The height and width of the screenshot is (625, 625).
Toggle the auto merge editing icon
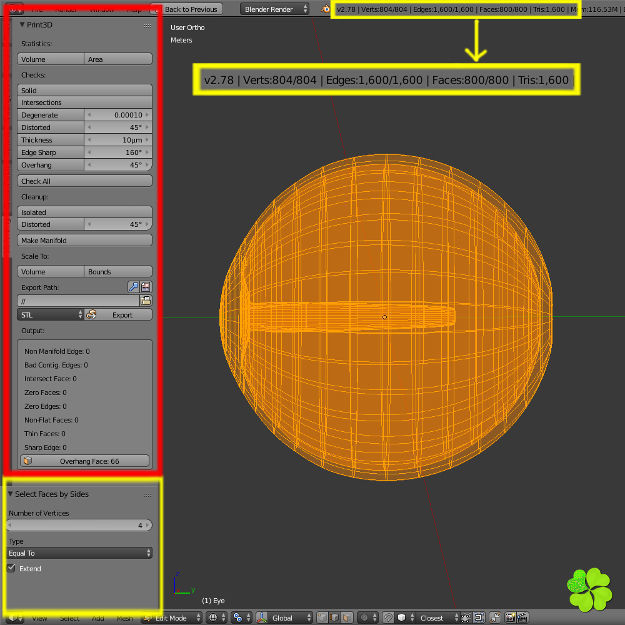click(495, 618)
